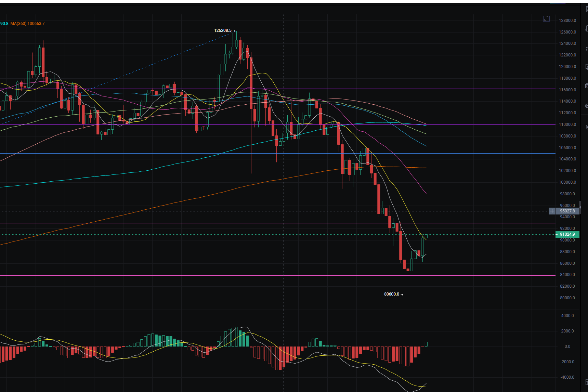
Task: Click the fullscreen chart expand icon
Action: (546, 18)
